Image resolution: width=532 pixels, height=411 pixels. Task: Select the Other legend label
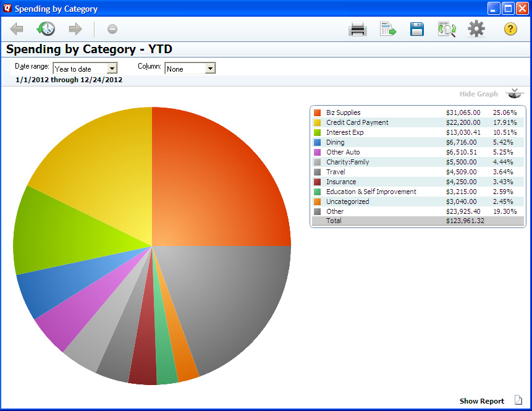(x=335, y=211)
